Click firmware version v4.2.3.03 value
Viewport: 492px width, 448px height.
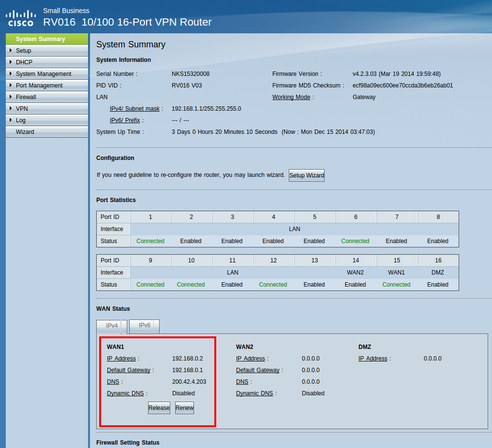(397, 73)
